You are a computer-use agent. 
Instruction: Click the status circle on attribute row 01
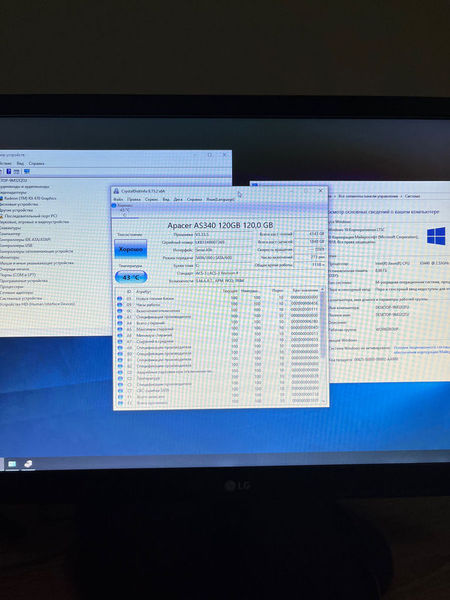pos(119,298)
